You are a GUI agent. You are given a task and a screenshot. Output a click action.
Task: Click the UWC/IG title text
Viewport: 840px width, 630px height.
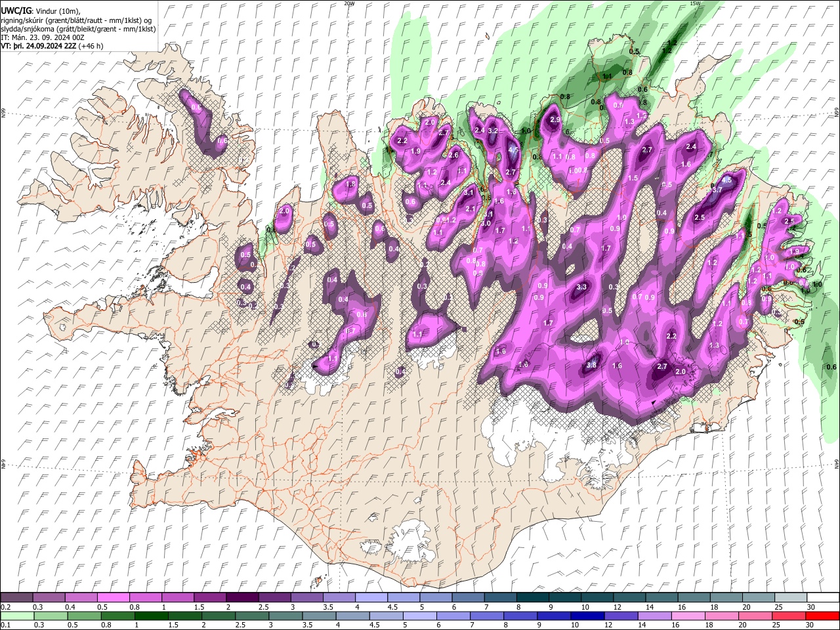click(x=16, y=10)
